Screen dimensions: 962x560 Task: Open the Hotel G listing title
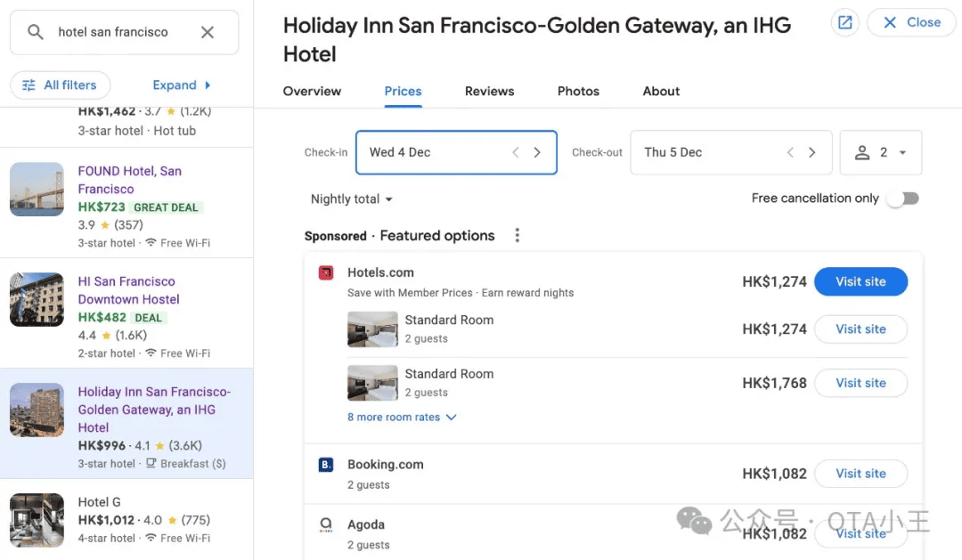[100, 502]
